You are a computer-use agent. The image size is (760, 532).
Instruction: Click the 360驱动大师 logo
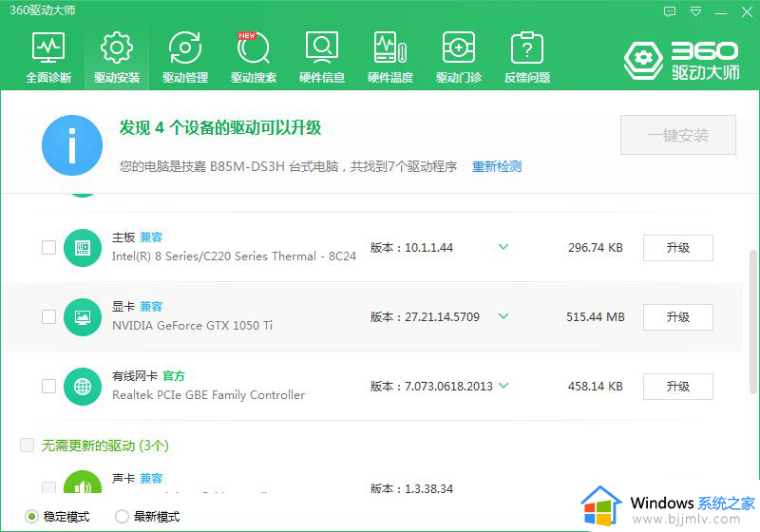coord(681,60)
